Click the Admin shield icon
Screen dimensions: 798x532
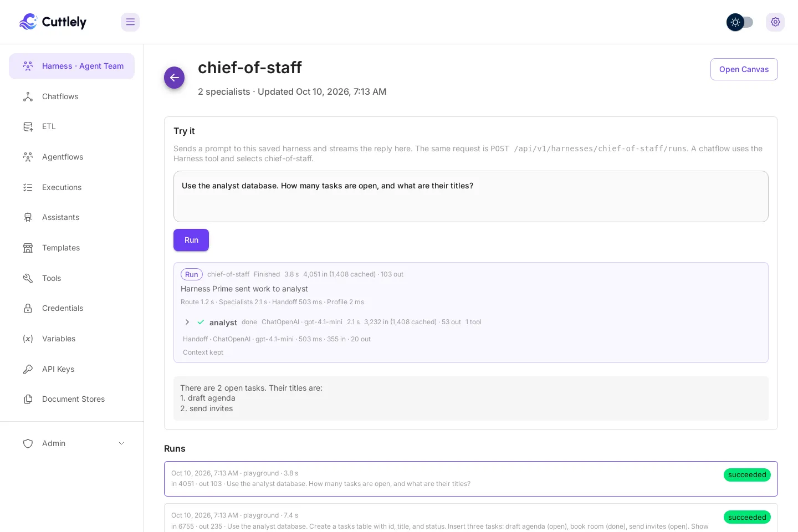(x=28, y=443)
